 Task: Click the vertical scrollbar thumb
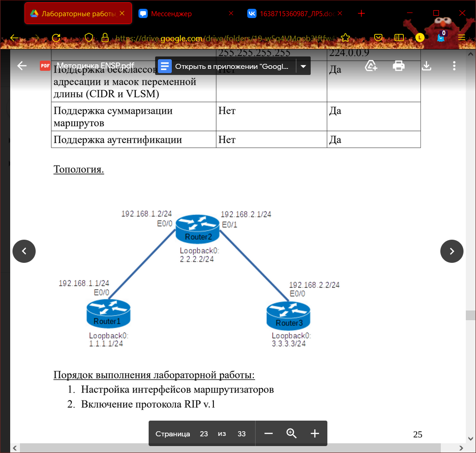click(x=470, y=315)
